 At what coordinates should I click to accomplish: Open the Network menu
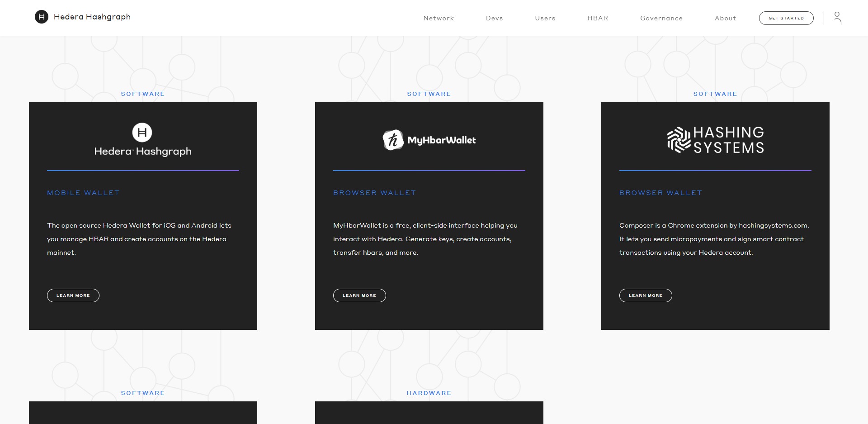(x=439, y=18)
